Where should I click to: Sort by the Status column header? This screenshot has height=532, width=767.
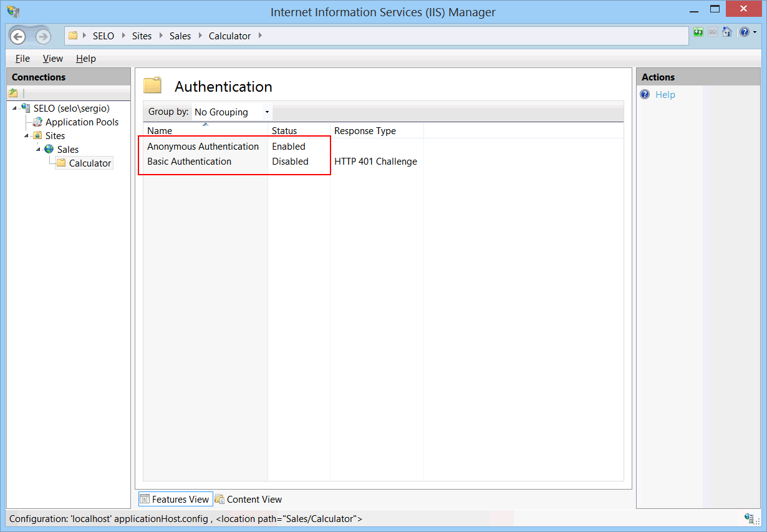[299, 130]
